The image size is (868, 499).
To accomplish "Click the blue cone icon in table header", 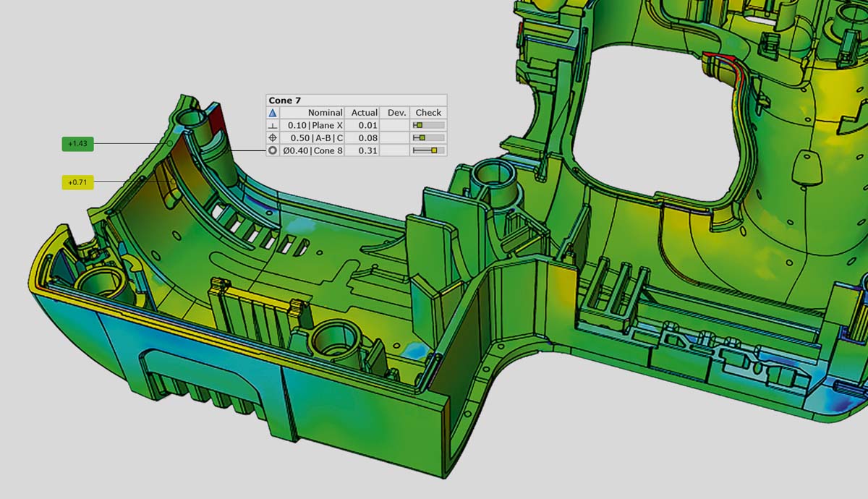I will pos(273,113).
